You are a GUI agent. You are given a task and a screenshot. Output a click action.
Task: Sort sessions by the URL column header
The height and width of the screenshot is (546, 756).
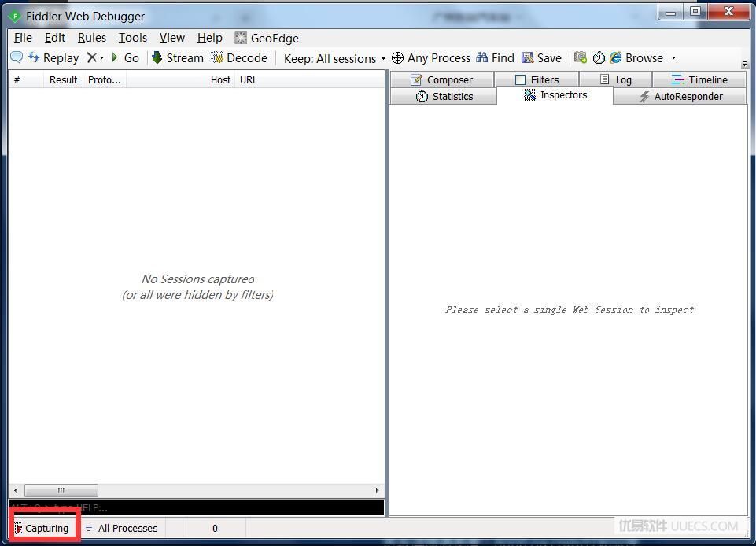point(309,80)
